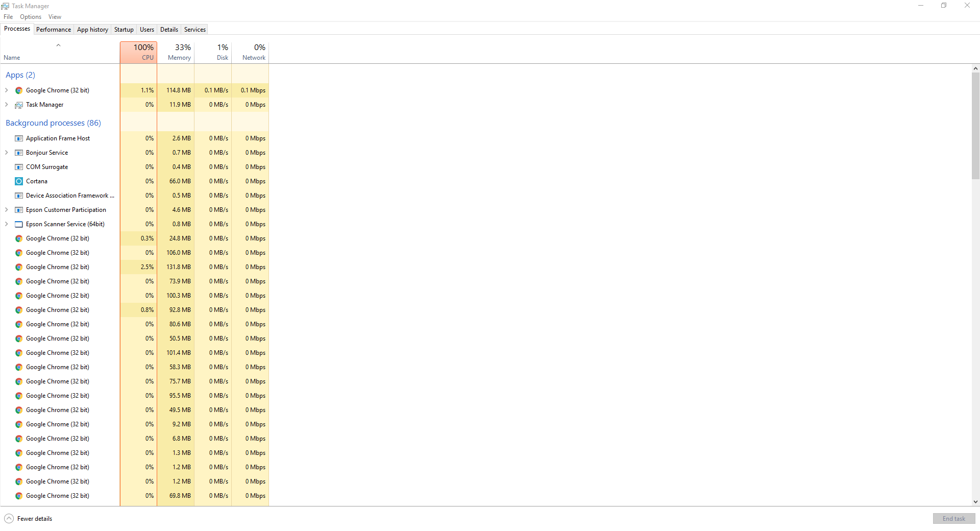980x531 pixels.
Task: Click Chrome icon in the 50.5 MB row
Action: [x=19, y=339]
